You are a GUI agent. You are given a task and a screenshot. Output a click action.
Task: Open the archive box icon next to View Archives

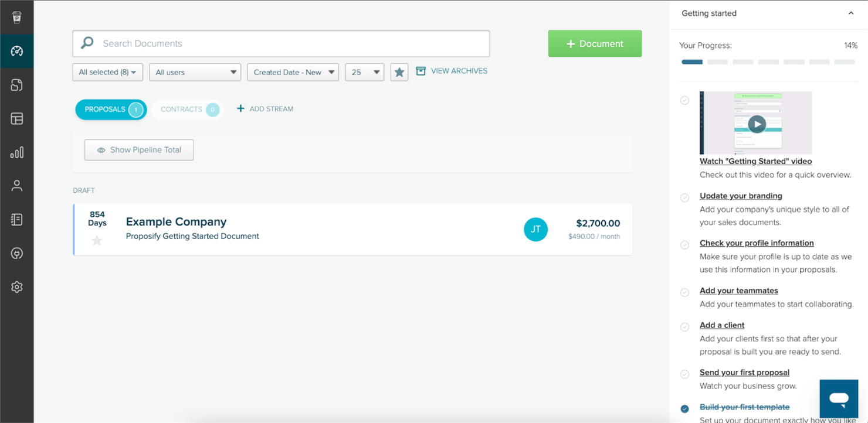(x=421, y=71)
